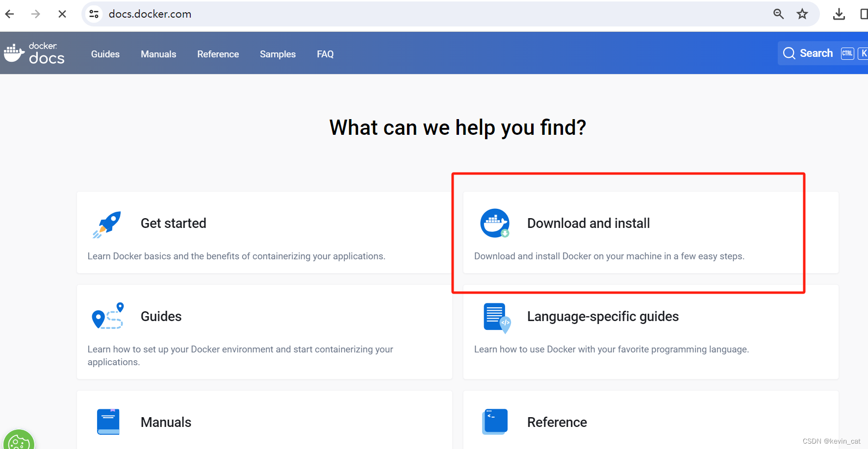Click 'Learn Docker basics and the benefits' text
The height and width of the screenshot is (449, 868).
pyautogui.click(x=236, y=256)
